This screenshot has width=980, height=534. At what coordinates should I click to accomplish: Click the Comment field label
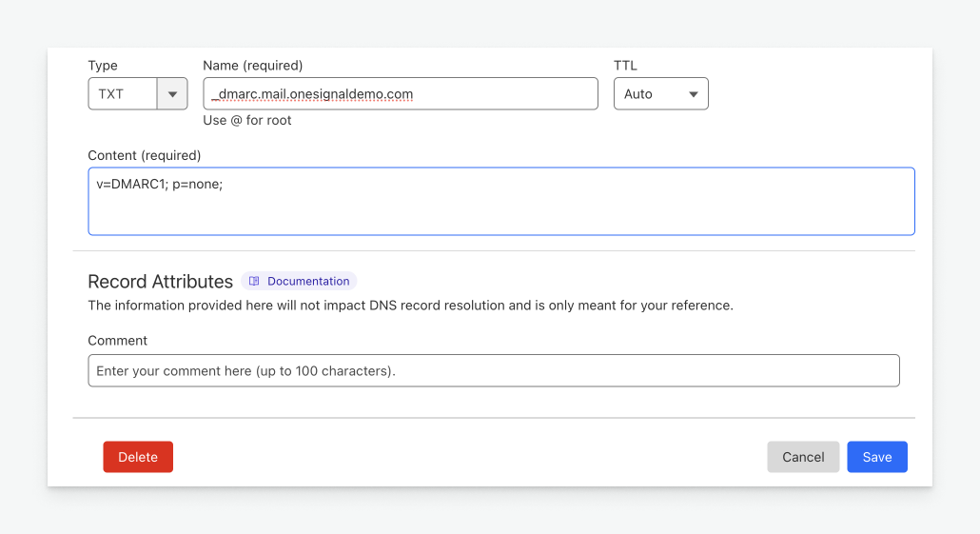118,340
